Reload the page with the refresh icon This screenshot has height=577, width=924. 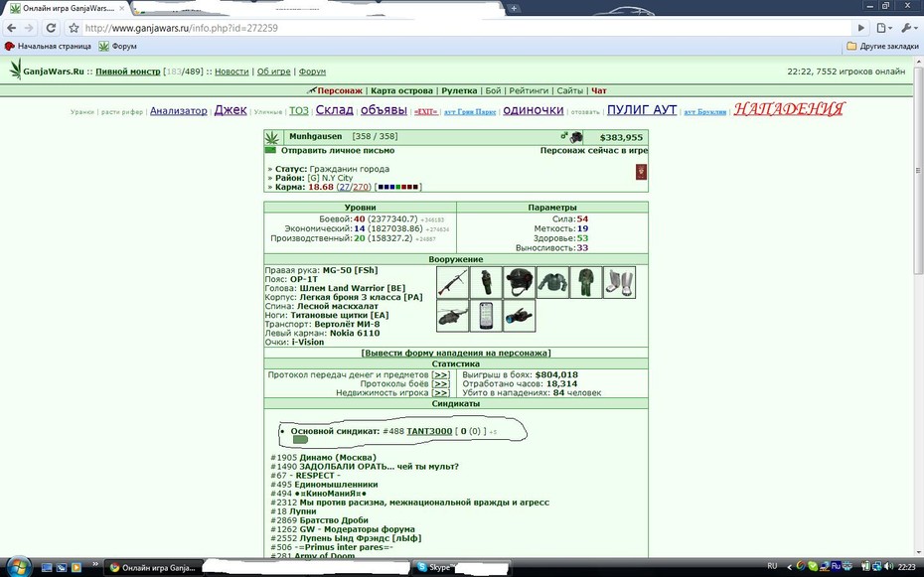51,28
